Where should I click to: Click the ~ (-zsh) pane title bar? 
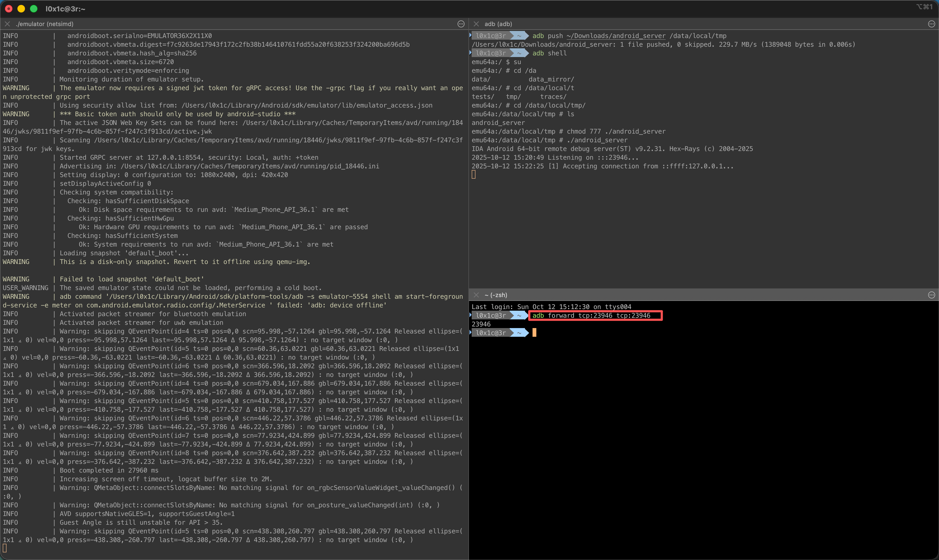(x=496, y=295)
